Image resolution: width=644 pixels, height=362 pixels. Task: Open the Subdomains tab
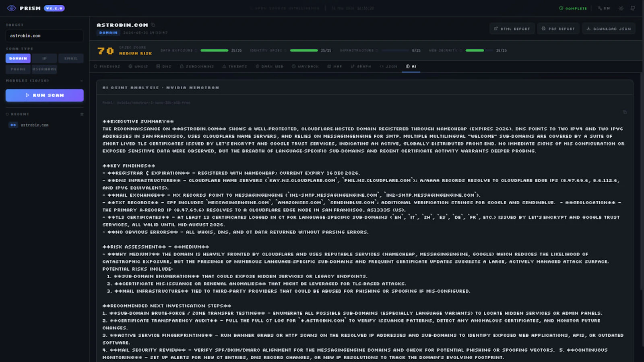point(197,66)
